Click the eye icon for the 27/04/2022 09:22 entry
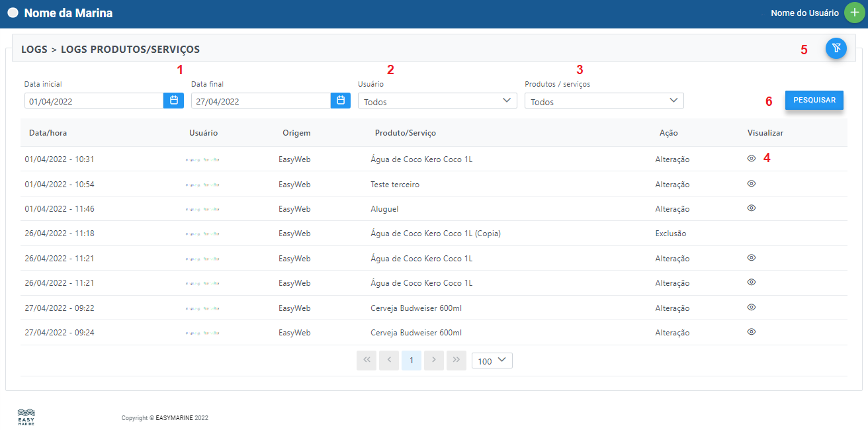 pyautogui.click(x=751, y=308)
